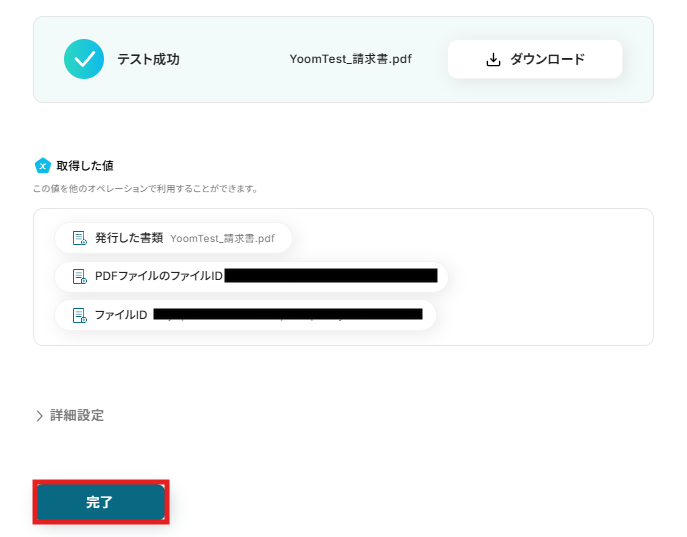Click the 取得した値 heading text
The image size is (687, 537).
click(85, 165)
